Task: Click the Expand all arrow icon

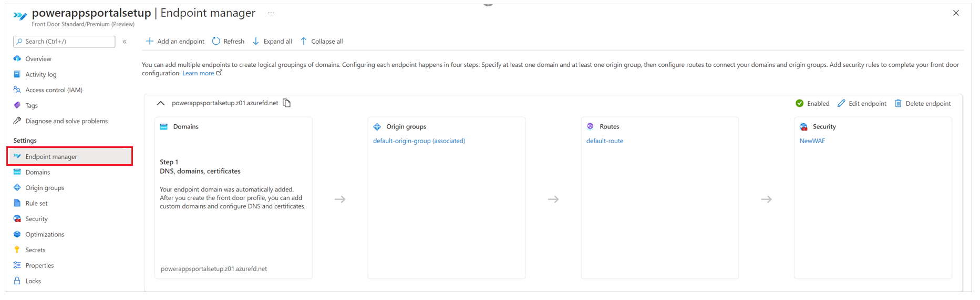Action: (x=256, y=41)
